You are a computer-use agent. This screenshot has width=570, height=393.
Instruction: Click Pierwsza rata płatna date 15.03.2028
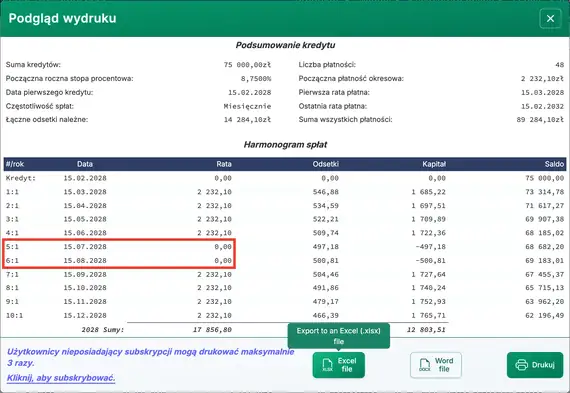point(542,92)
